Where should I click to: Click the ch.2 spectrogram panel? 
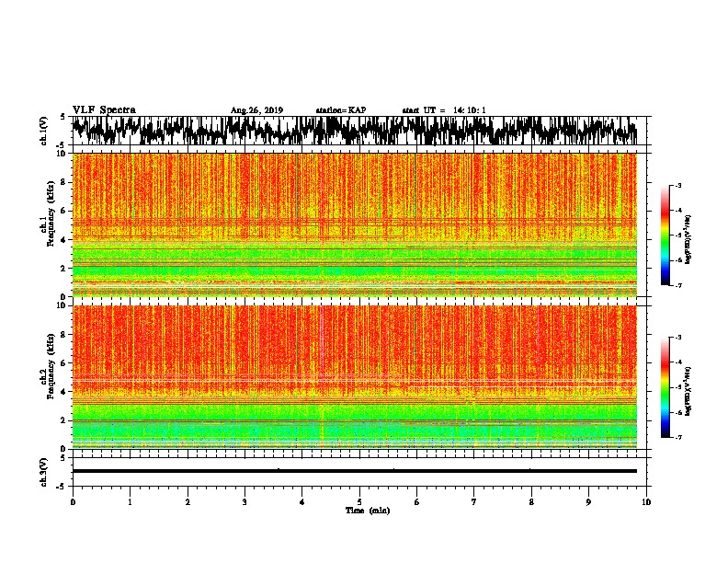click(354, 377)
